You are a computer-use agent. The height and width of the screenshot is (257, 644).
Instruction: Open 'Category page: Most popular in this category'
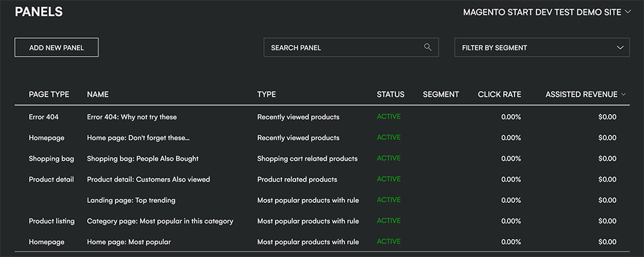click(x=160, y=222)
